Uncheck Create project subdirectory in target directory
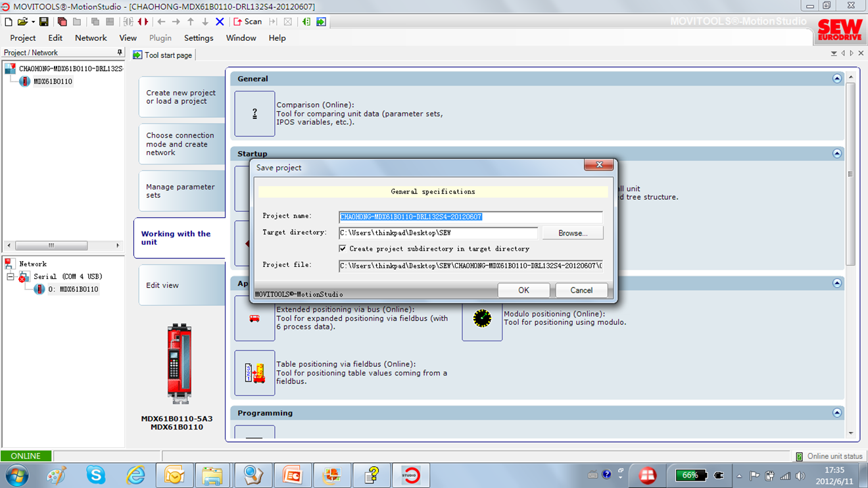The height and width of the screenshot is (488, 868). (x=343, y=249)
